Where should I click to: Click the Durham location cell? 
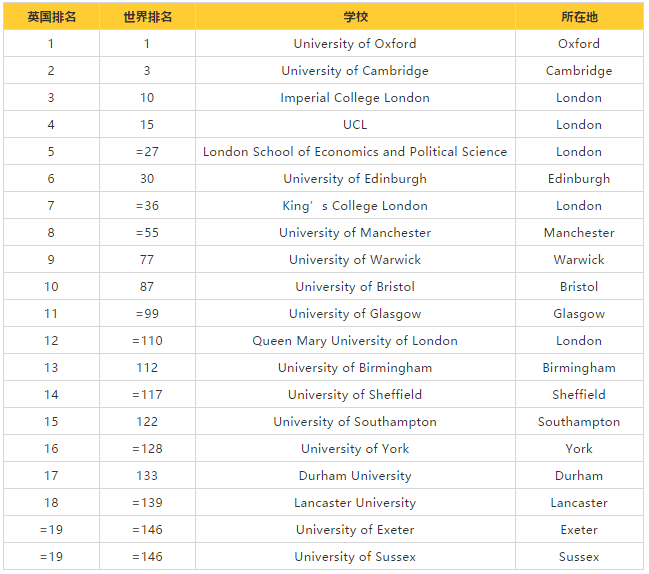coord(579,476)
